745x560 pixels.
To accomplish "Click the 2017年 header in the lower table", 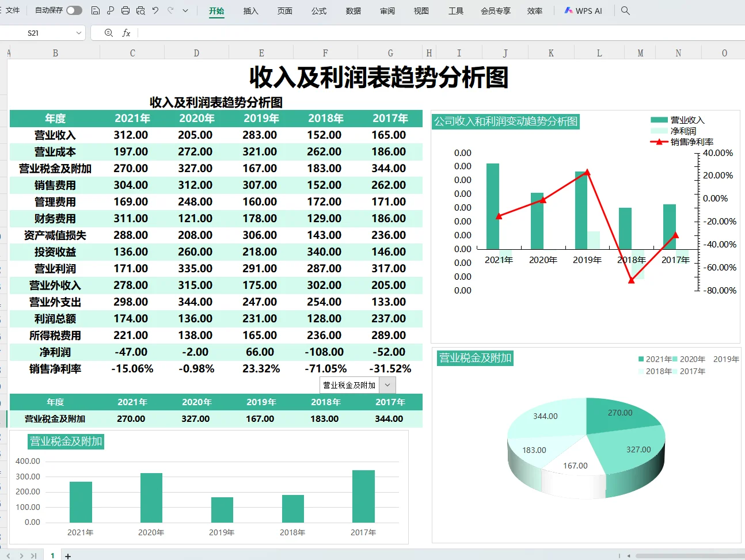I will pyautogui.click(x=390, y=402).
